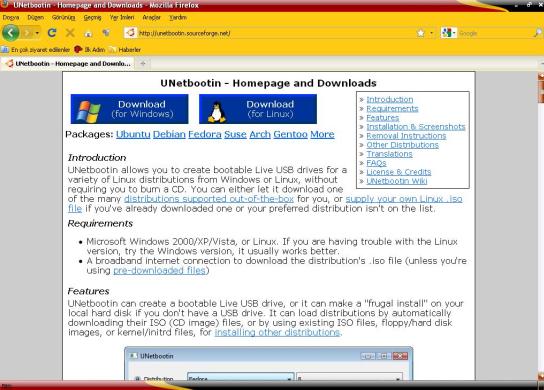The height and width of the screenshot is (390, 544).
Task: Click the vertical scrollbar down arrow
Action: click(x=541, y=376)
